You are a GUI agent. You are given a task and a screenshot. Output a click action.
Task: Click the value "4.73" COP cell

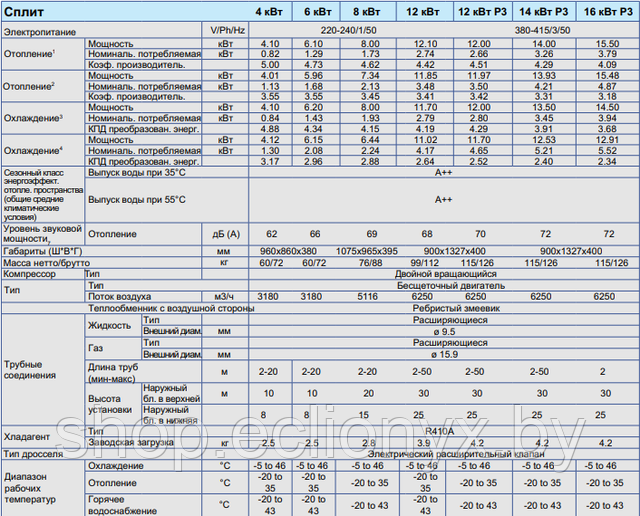point(313,65)
